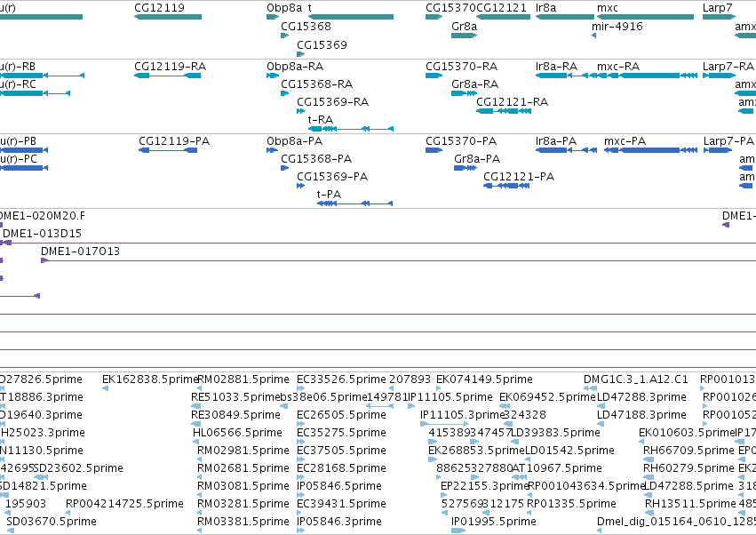Click the Ir8a-PA protein label
Viewport: 756px width, 535px height.
(x=556, y=141)
